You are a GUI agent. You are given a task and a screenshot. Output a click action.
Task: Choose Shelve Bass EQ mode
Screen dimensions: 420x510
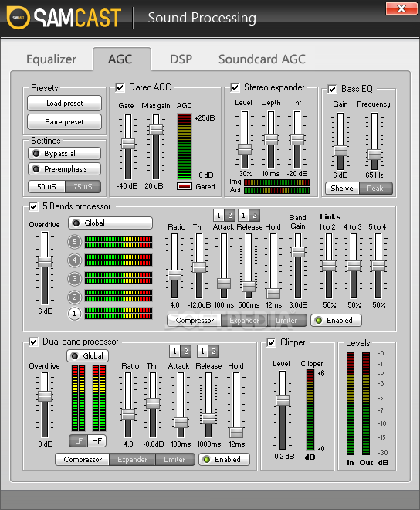pos(342,189)
